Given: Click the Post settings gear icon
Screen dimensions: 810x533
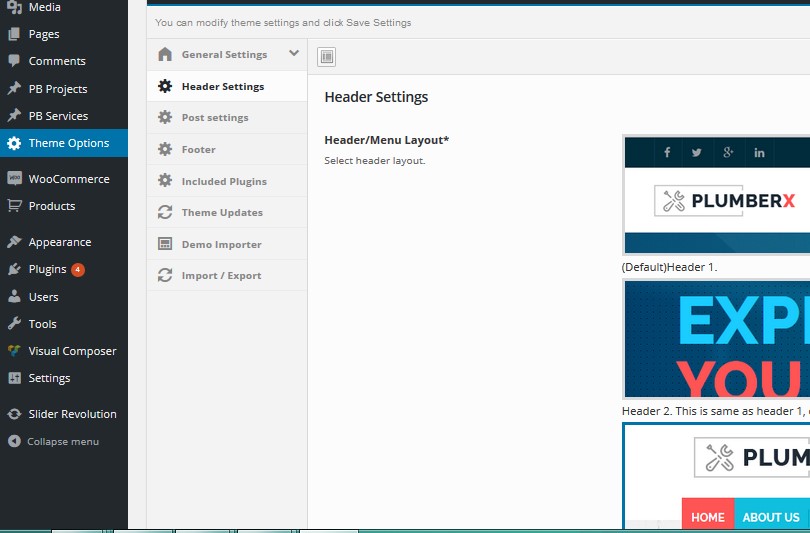Looking at the screenshot, I should point(165,117).
